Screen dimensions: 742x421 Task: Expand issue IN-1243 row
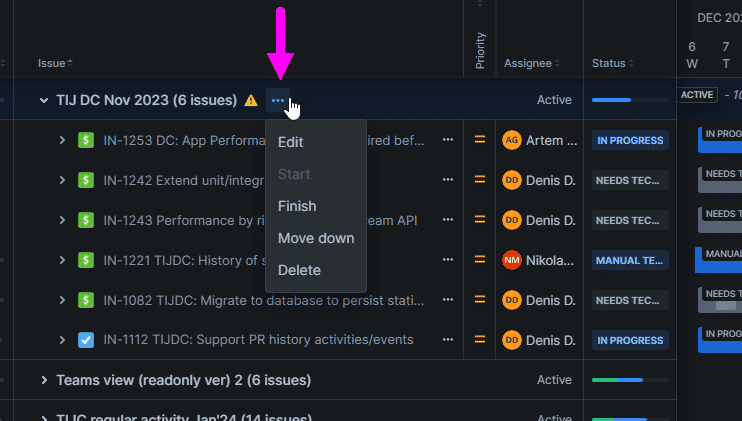[x=62, y=220]
